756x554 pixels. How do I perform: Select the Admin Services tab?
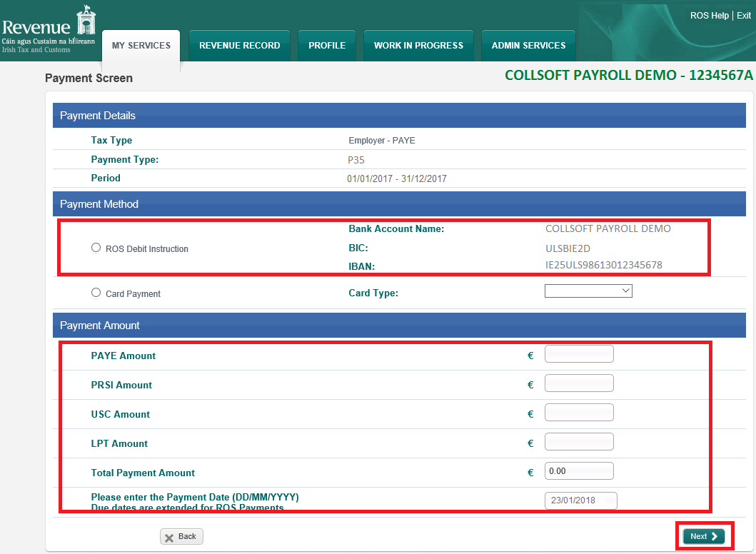coord(528,46)
